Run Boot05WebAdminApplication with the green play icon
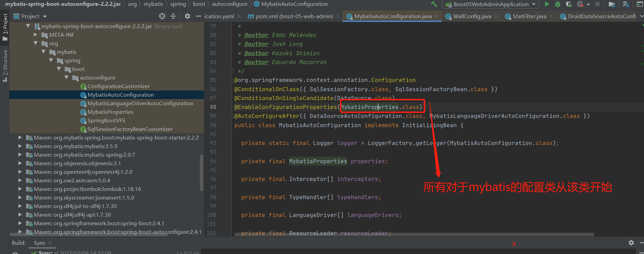644x254 pixels. [x=547, y=4]
